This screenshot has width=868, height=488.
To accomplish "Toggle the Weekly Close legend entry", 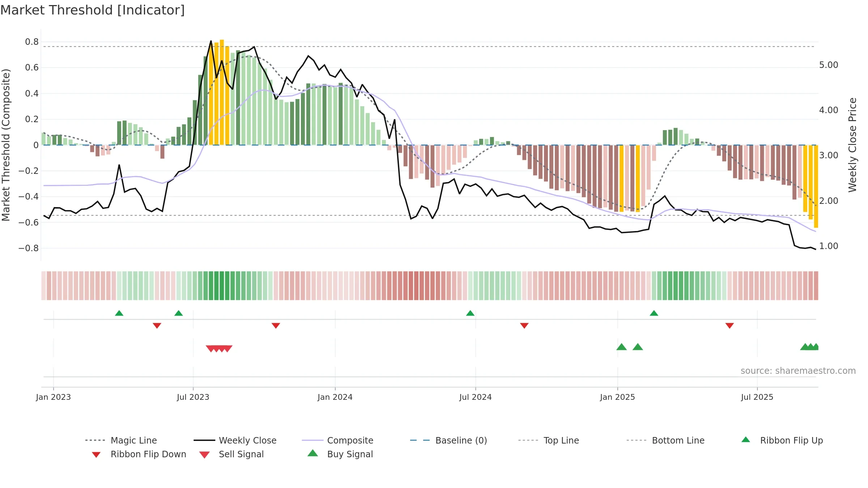I will (x=235, y=440).
